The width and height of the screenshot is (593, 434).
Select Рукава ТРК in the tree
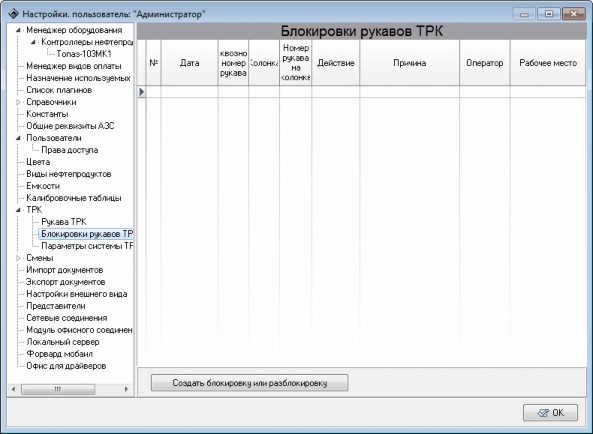[64, 222]
